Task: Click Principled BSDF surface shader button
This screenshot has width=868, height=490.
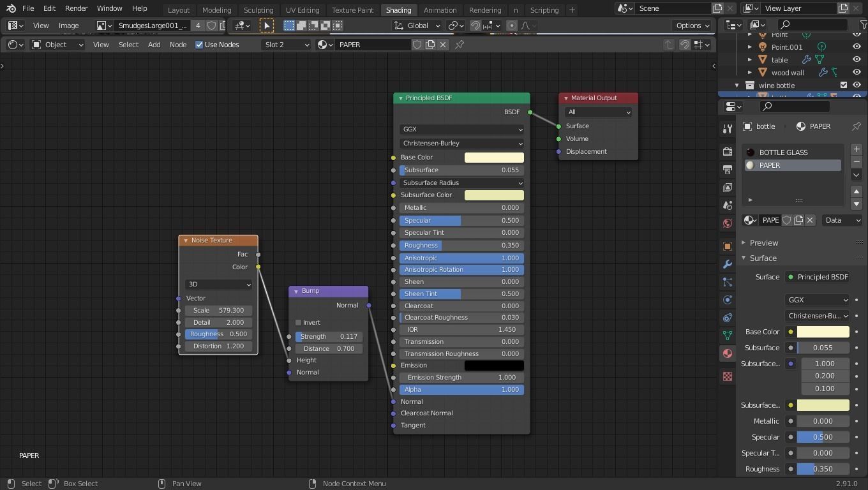Action: [x=818, y=277]
